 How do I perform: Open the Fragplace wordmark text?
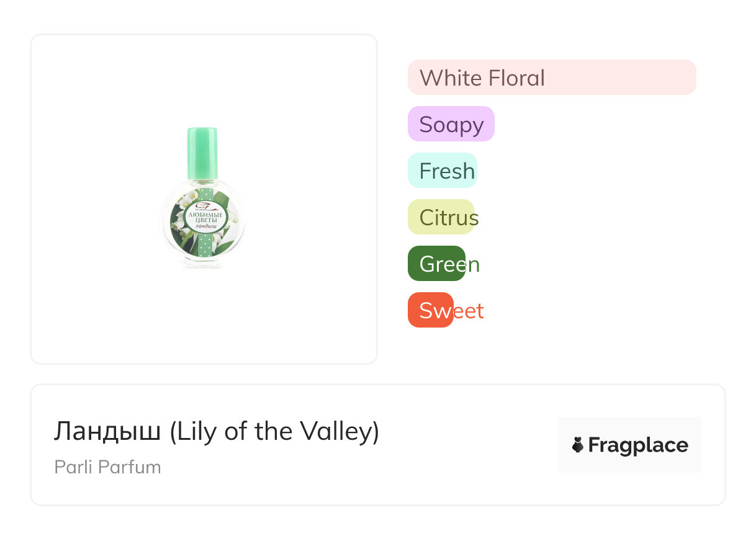click(x=638, y=445)
